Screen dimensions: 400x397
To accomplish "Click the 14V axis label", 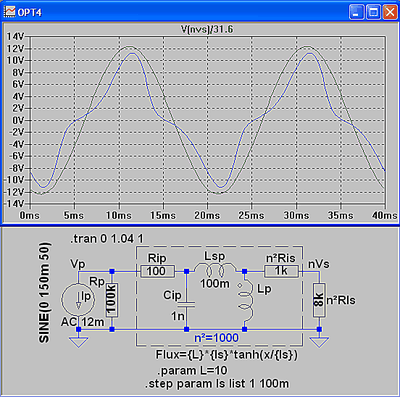I will click(16, 37).
